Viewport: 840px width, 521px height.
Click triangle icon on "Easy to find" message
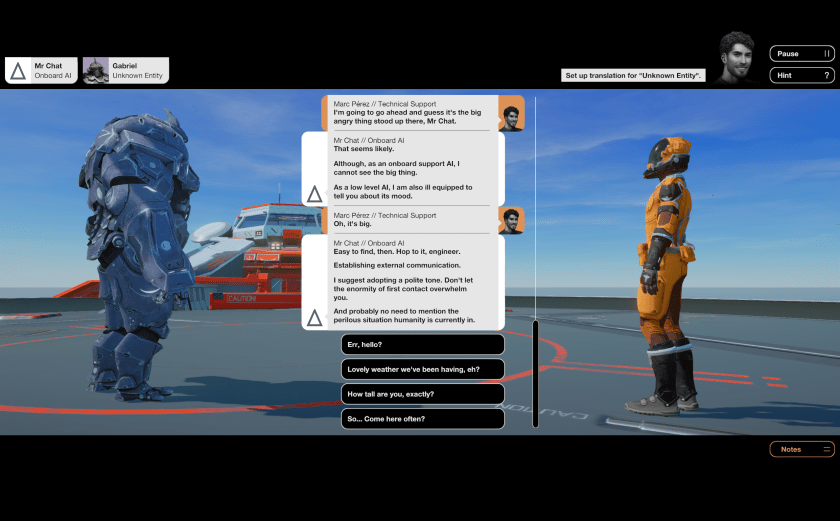coord(314,318)
